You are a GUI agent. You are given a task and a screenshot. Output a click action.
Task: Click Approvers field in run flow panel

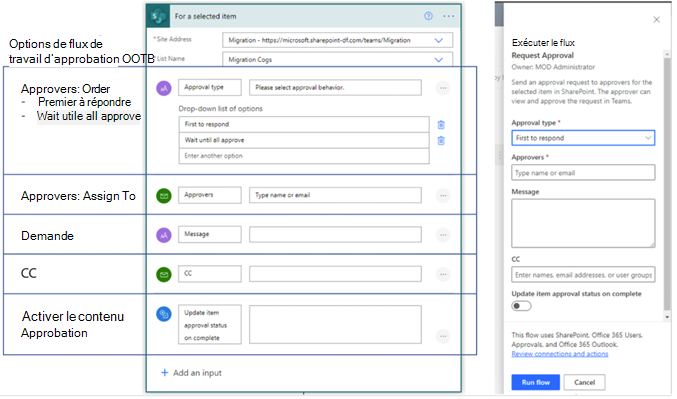pyautogui.click(x=583, y=173)
